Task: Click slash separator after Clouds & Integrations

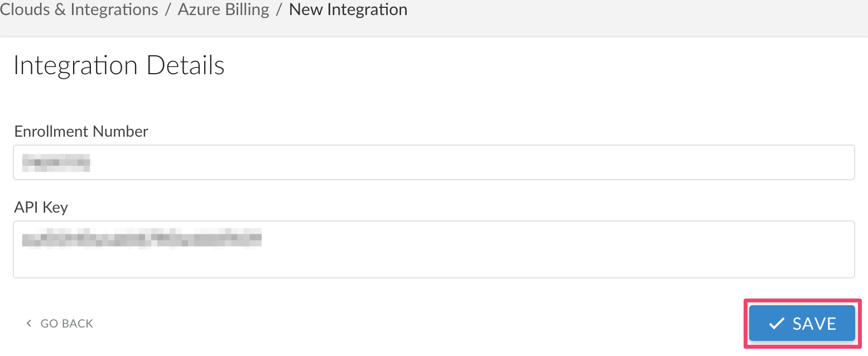Action: click(x=168, y=9)
